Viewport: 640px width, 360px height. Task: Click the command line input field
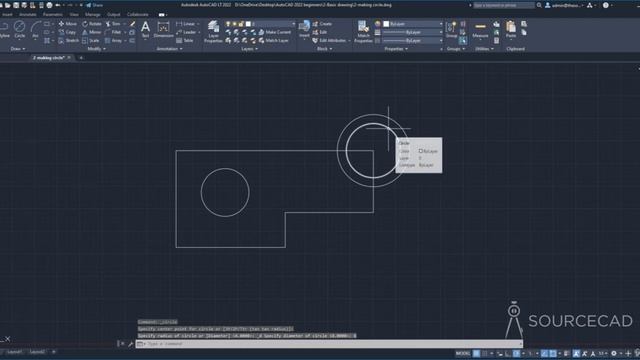tap(329, 344)
